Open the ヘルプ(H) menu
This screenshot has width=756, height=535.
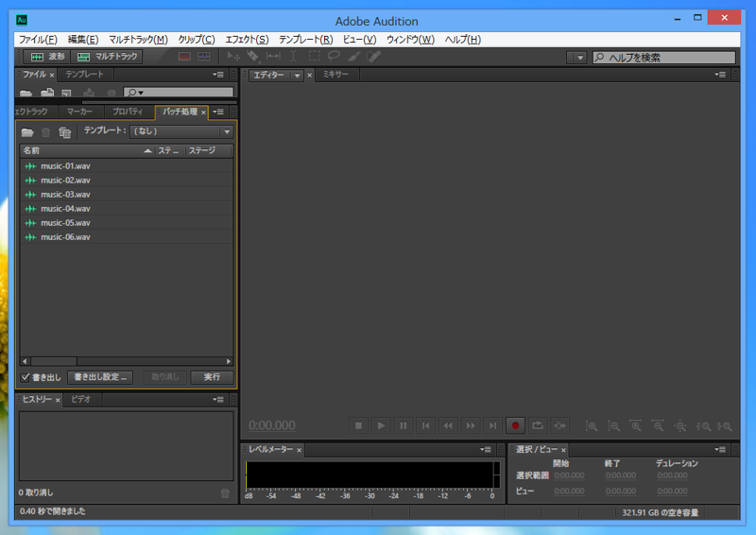coord(463,40)
